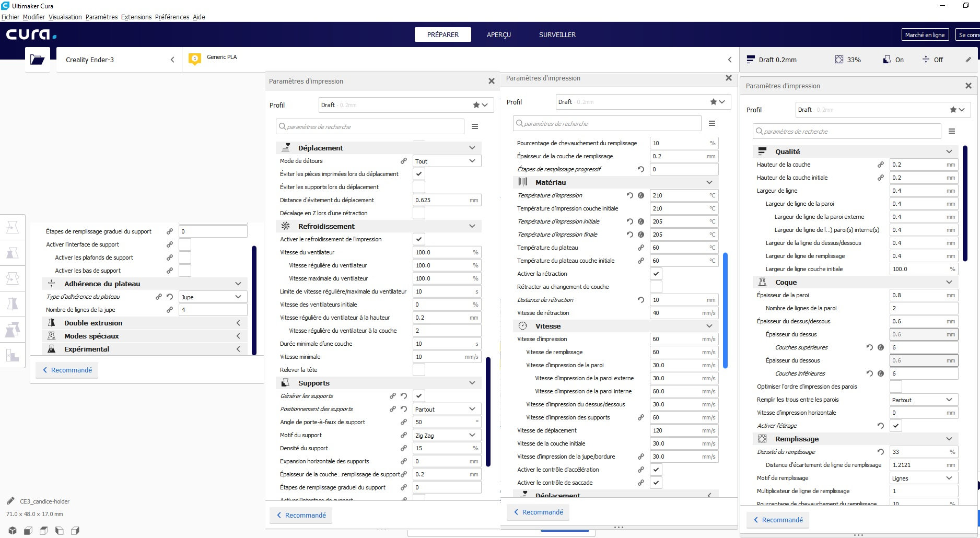
Task: Open the Motif de remplissage dropdown
Action: [924, 478]
